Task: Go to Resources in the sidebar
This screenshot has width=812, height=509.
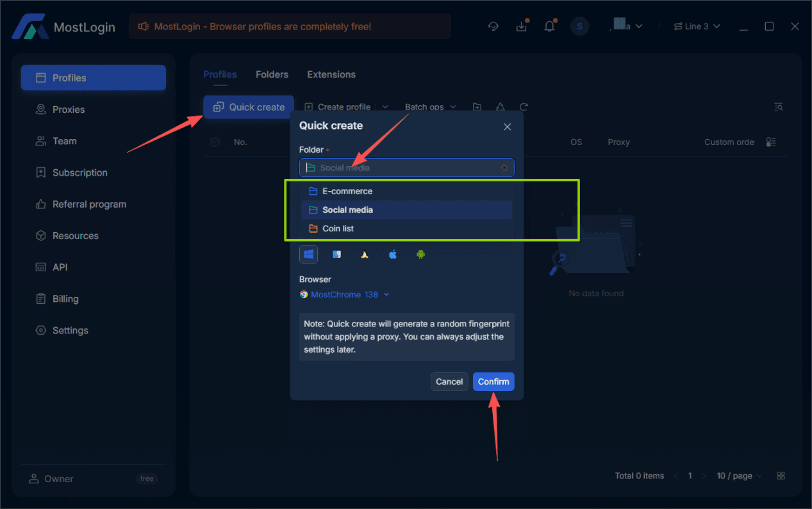Action: (x=94, y=235)
